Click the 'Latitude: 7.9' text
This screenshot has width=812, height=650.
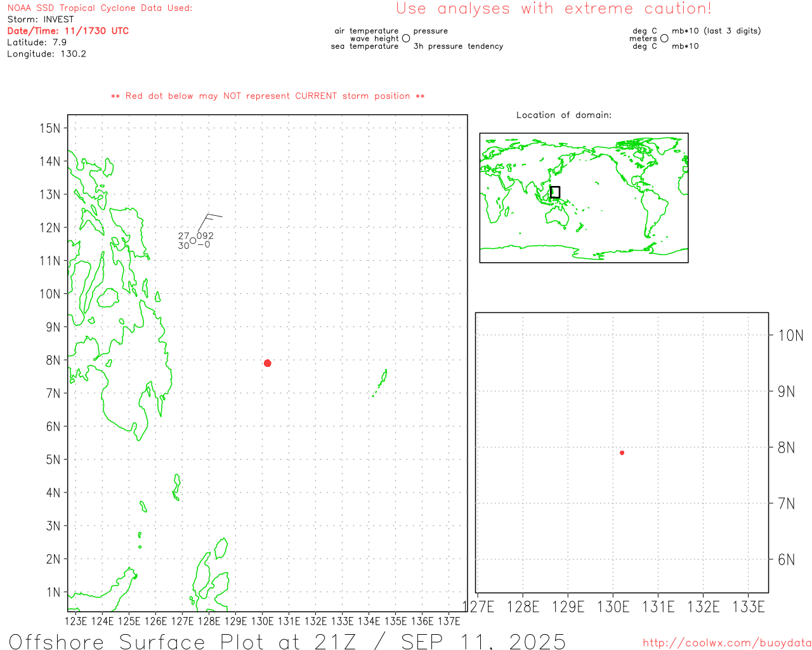pos(37,43)
